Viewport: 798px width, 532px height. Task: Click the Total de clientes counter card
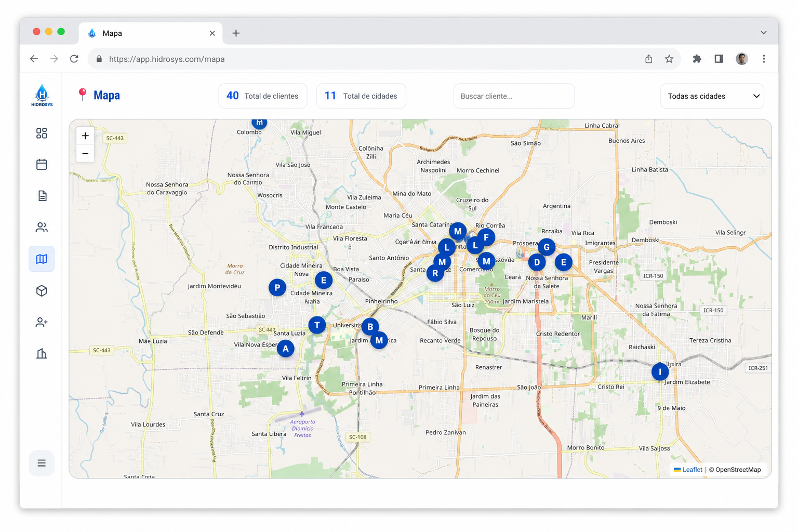[263, 96]
